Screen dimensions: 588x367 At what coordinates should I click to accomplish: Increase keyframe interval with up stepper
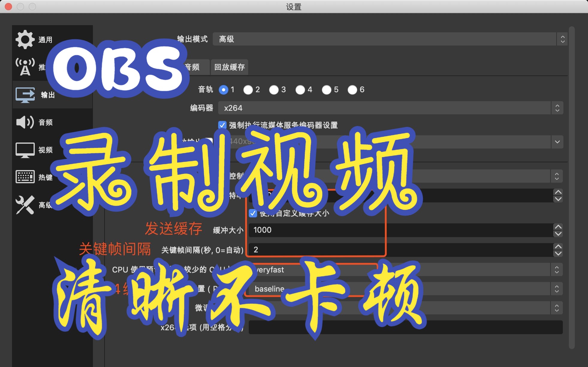click(x=558, y=246)
